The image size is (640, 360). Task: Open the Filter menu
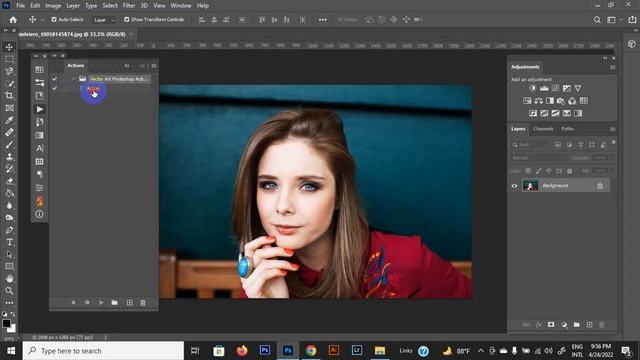point(129,6)
